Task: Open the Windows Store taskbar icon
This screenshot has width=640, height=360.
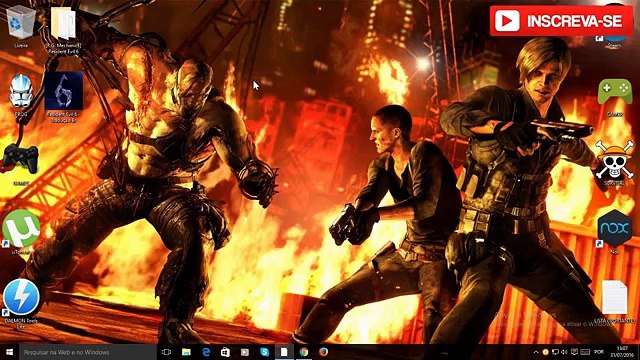Action: click(225, 352)
